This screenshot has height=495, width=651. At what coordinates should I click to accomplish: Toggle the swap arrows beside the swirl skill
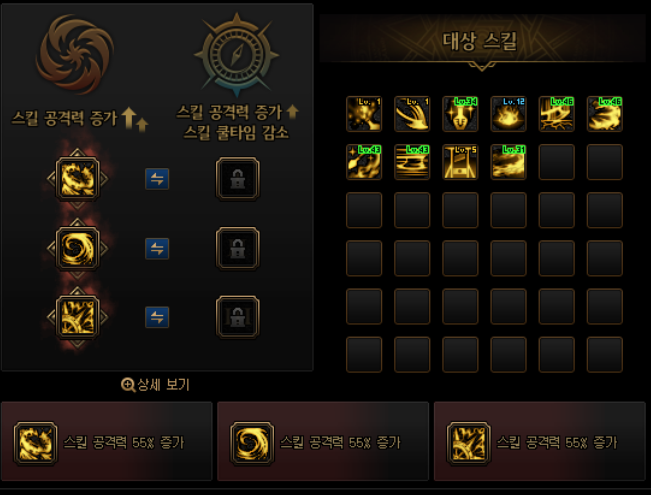[157, 248]
